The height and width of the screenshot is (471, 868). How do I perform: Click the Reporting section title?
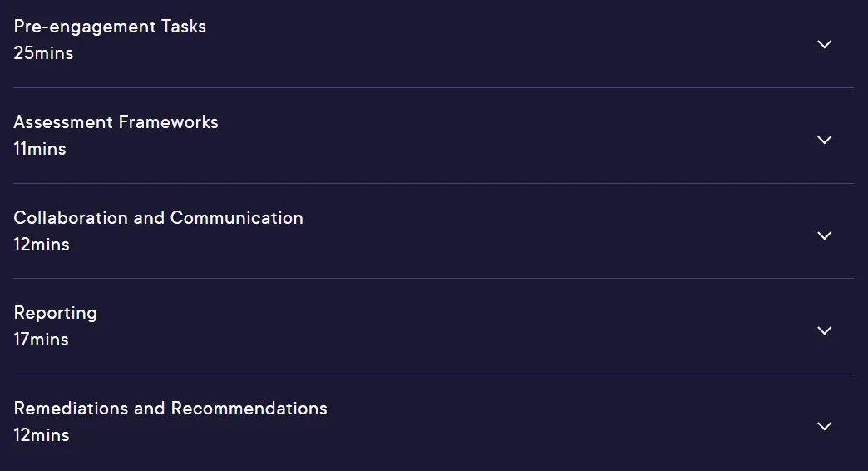(56, 314)
